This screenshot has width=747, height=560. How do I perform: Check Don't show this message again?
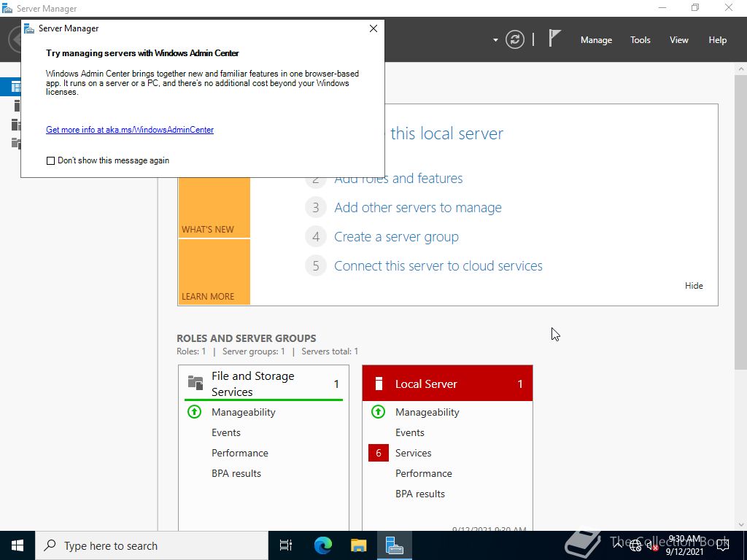tap(50, 161)
